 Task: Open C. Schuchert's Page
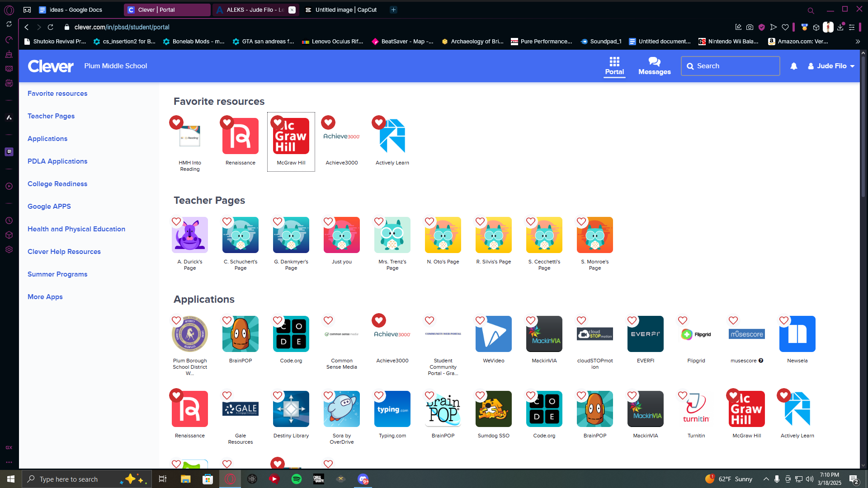pyautogui.click(x=241, y=235)
